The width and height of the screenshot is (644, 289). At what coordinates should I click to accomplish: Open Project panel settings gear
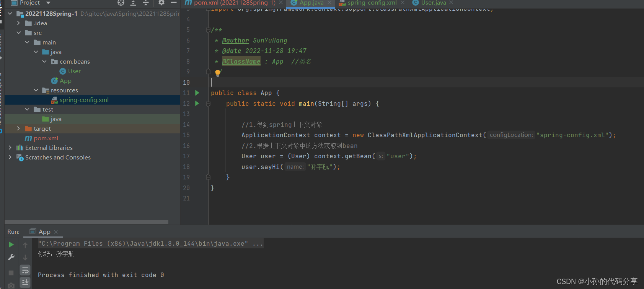click(161, 3)
